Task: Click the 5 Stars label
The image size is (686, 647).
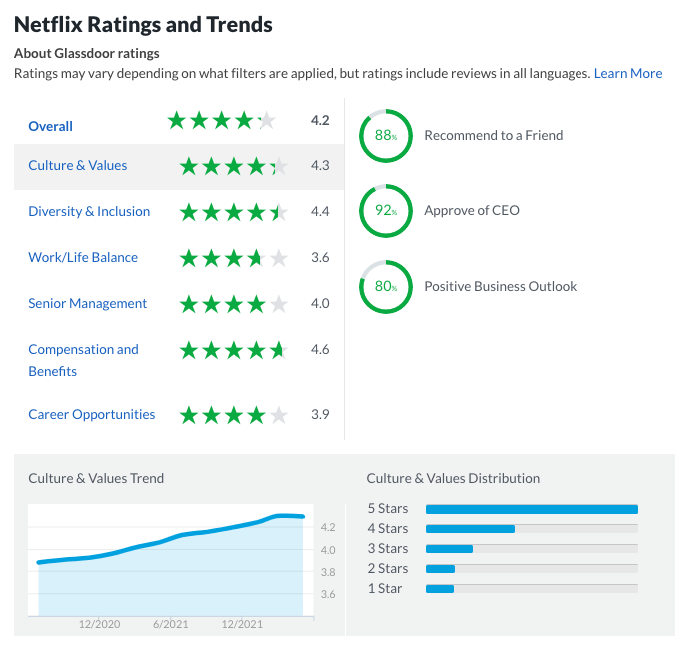Action: click(388, 508)
